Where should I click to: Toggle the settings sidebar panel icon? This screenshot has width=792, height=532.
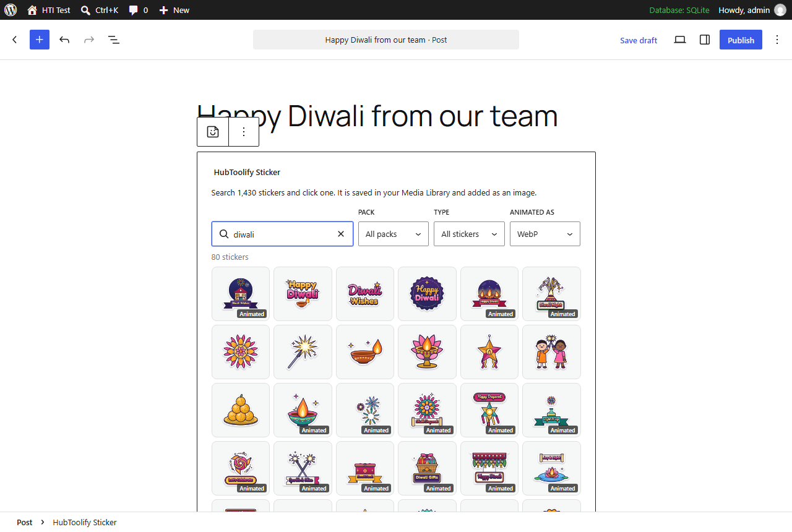pyautogui.click(x=705, y=40)
